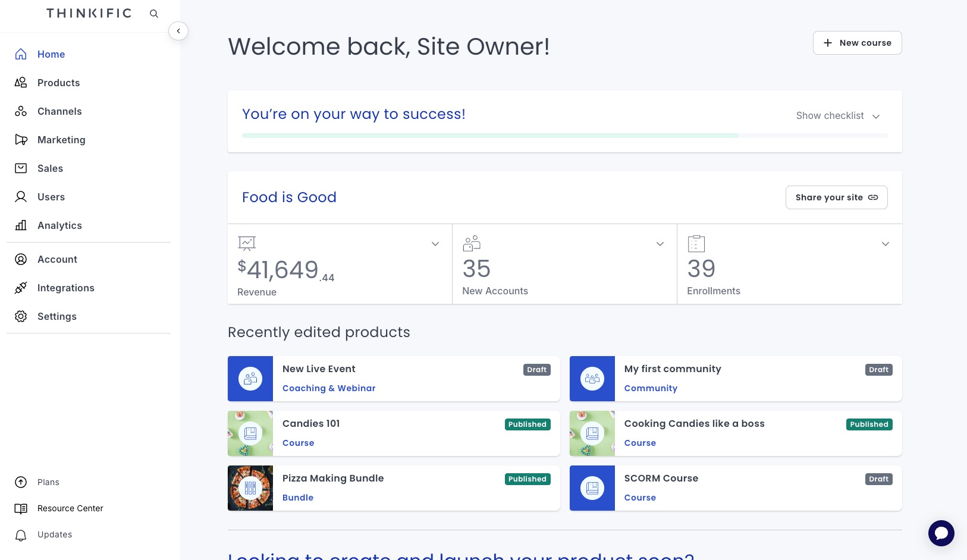Open the Revenue metric dropdown
Viewport: 967px width, 560px height.
pyautogui.click(x=435, y=244)
